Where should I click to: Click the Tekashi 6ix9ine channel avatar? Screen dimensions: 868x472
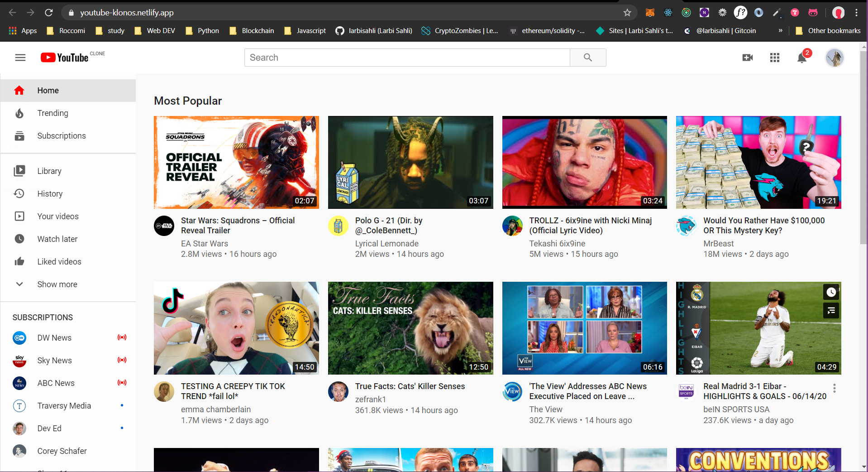coord(512,226)
